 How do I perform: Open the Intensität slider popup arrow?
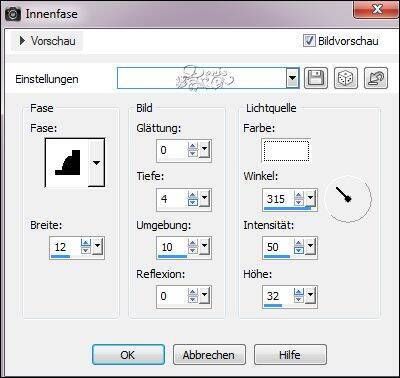pos(311,247)
